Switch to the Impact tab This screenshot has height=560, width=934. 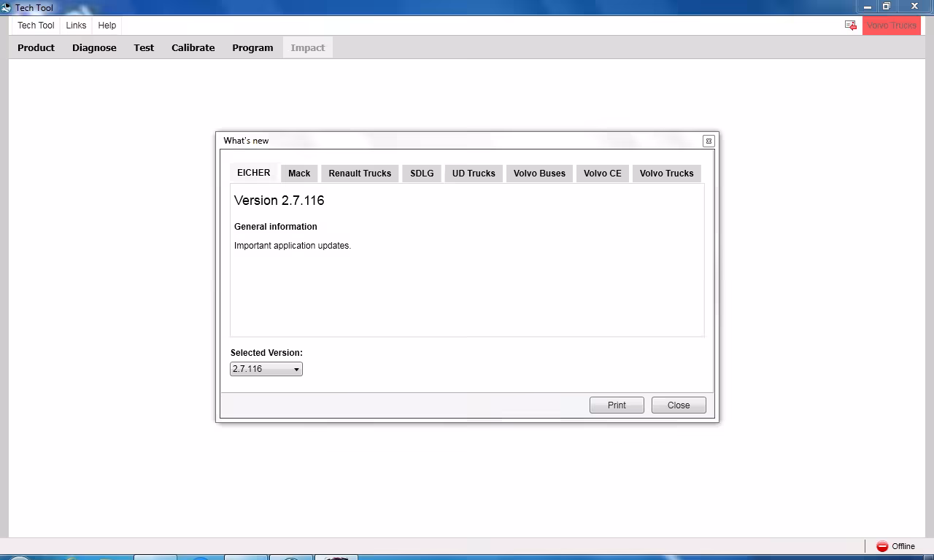pos(308,48)
